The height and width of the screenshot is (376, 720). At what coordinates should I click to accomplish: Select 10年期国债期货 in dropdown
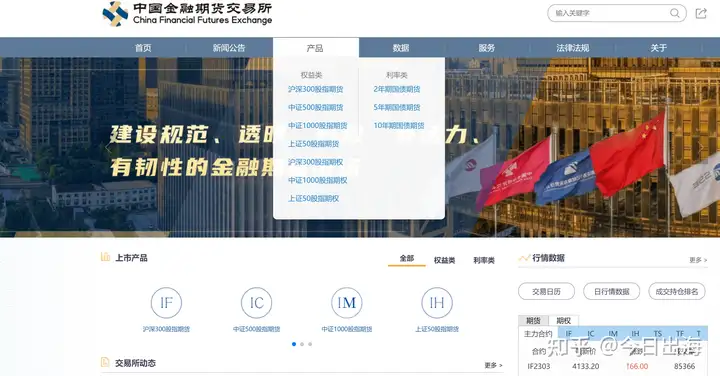point(399,125)
